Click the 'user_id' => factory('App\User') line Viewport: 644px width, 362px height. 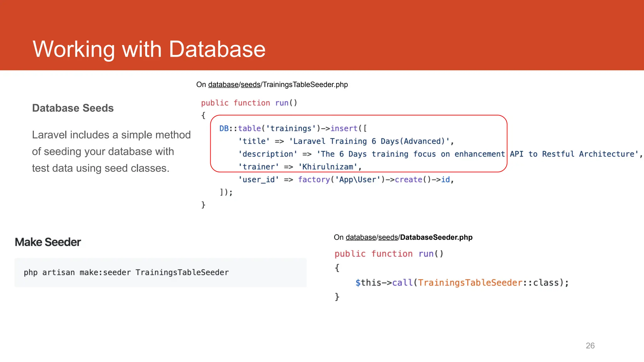(346, 179)
